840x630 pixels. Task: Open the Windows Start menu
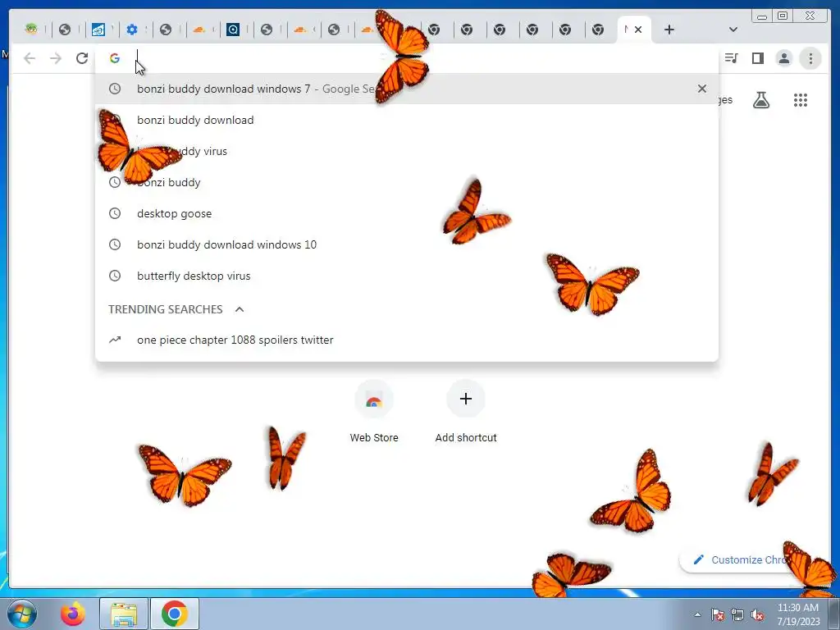tap(22, 614)
